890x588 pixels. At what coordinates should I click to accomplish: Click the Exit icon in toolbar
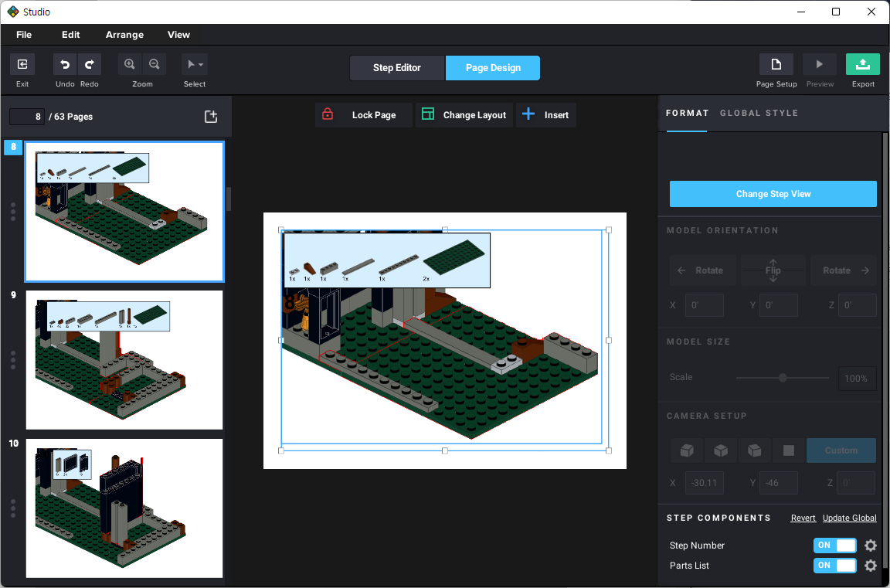(22, 64)
